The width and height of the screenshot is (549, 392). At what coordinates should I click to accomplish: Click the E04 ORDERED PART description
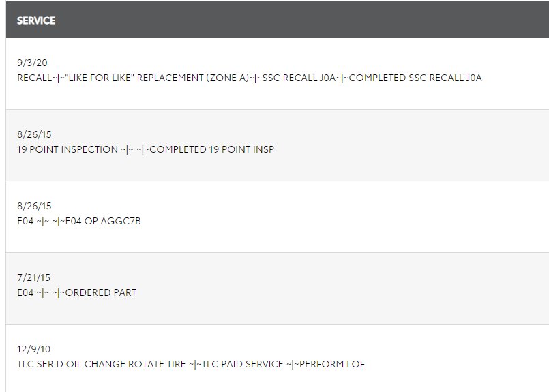click(76, 292)
